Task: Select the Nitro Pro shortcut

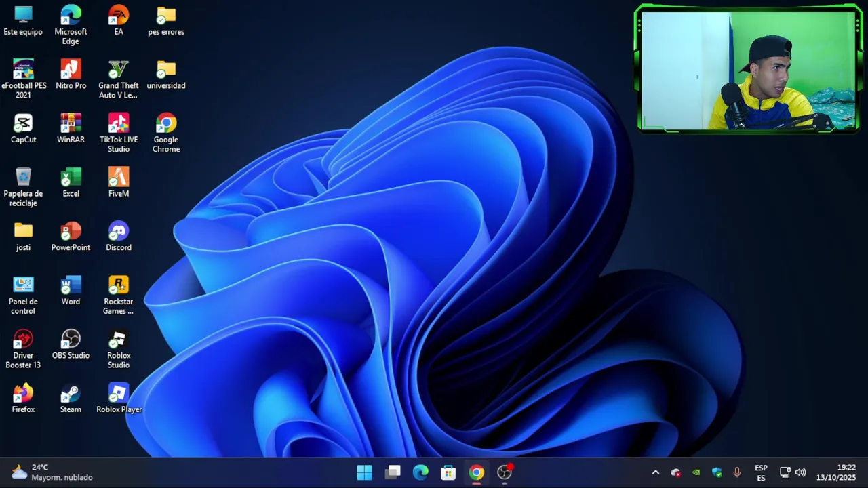Action: (x=71, y=75)
